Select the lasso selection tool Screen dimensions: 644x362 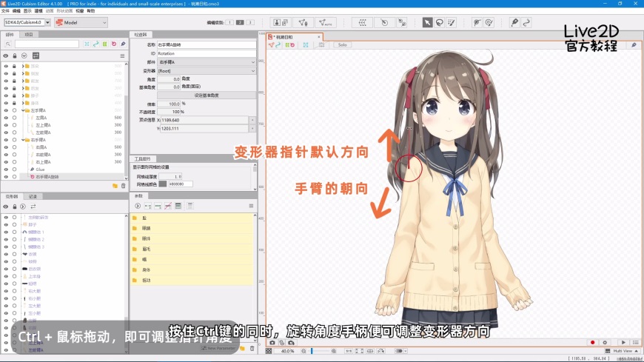coord(440,22)
